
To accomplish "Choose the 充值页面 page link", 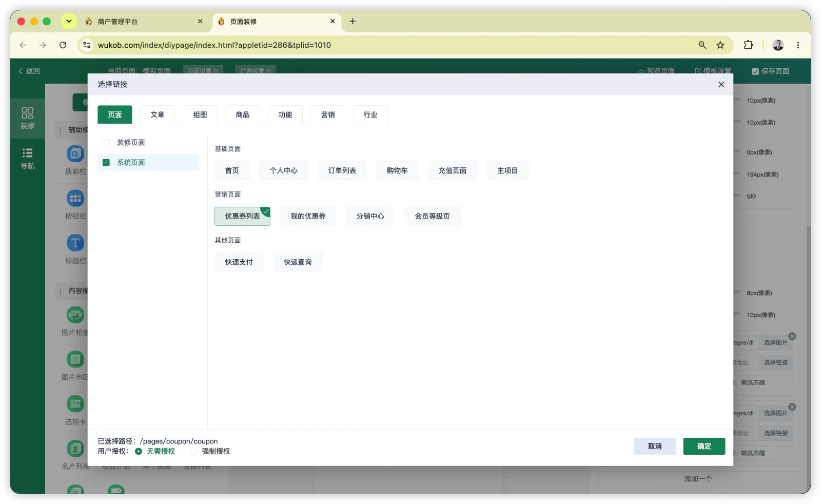I will (453, 170).
